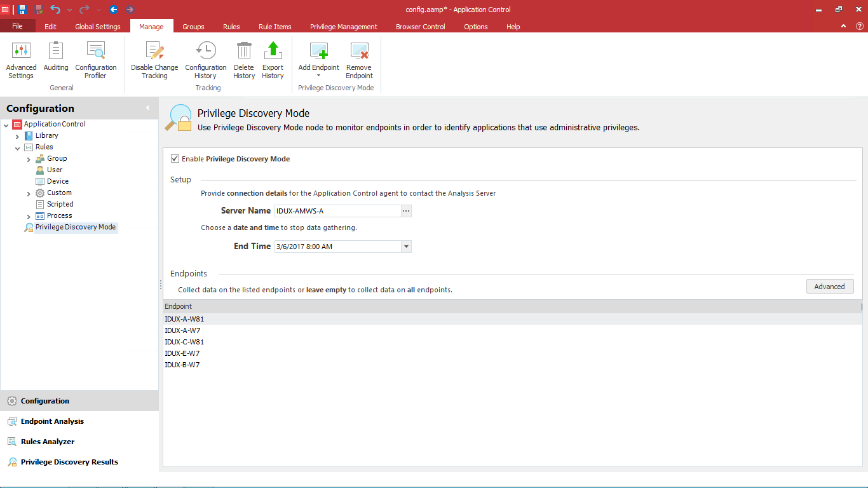Browse for server with the ellipsis button

pos(406,211)
